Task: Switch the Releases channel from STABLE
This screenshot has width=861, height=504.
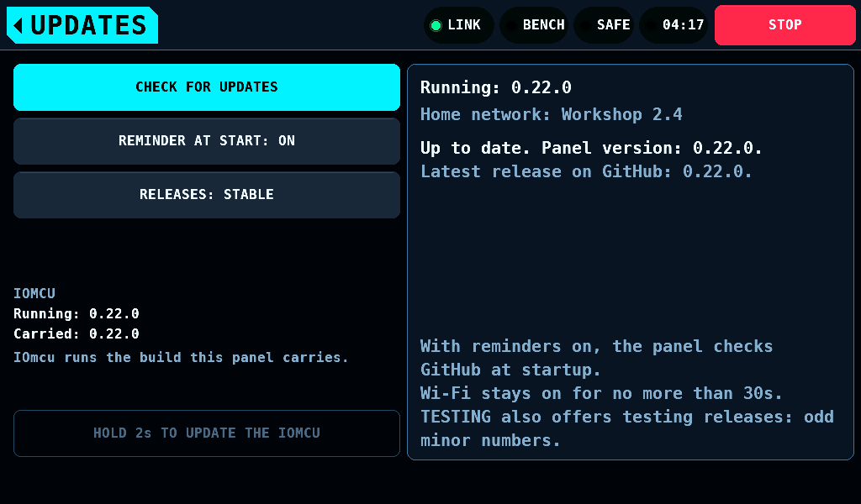Action: coord(207,195)
